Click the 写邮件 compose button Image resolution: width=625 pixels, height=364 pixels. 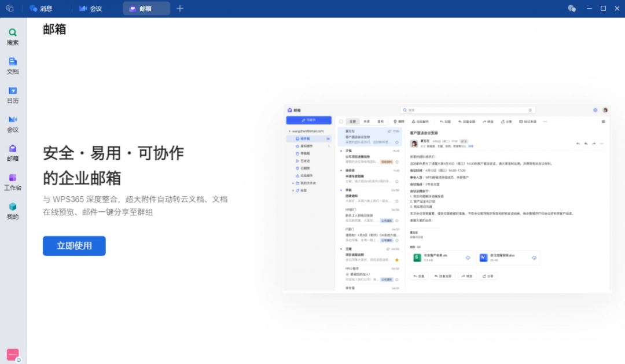[x=308, y=120]
